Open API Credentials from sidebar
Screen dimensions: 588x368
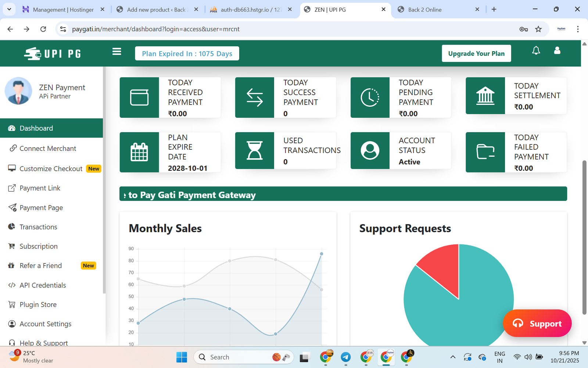tap(43, 285)
